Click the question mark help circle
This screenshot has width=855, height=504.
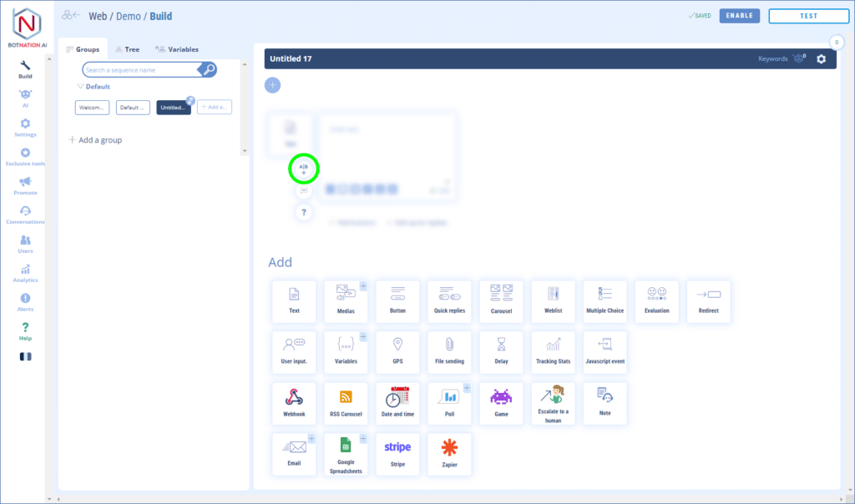click(304, 213)
